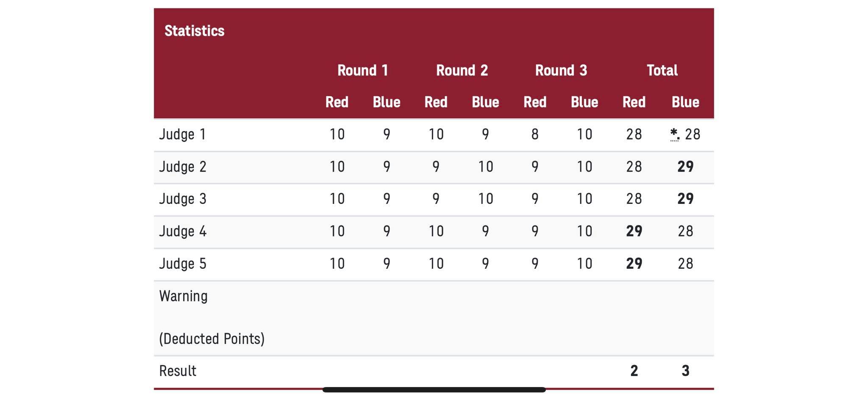Click the Result row label
The width and height of the screenshot is (868, 401).
(x=178, y=371)
